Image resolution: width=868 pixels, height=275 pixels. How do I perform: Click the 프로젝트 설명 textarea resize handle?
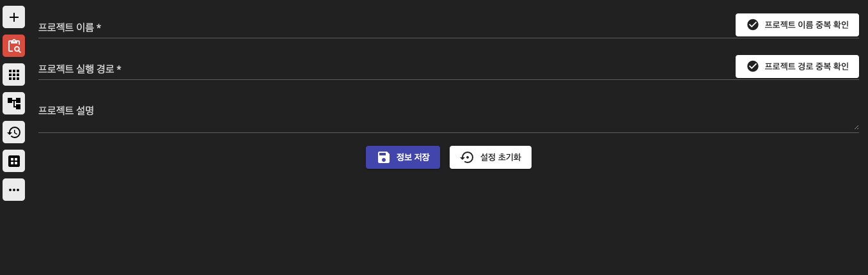856,127
